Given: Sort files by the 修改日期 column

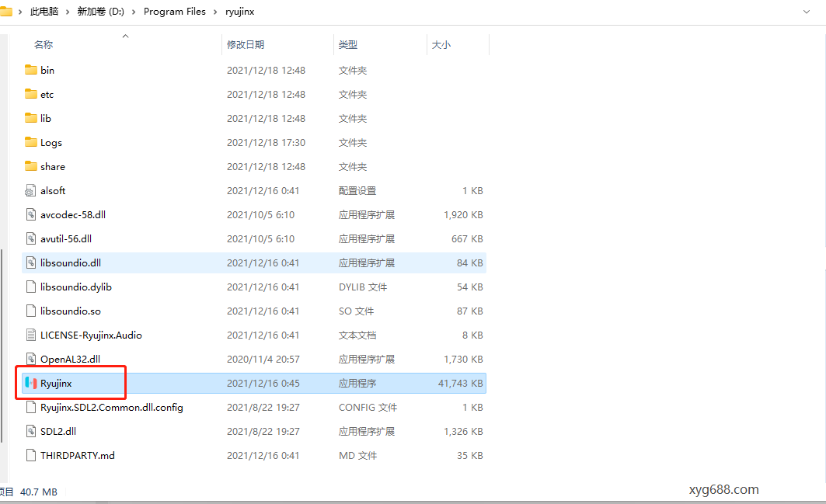Looking at the screenshot, I should point(247,44).
